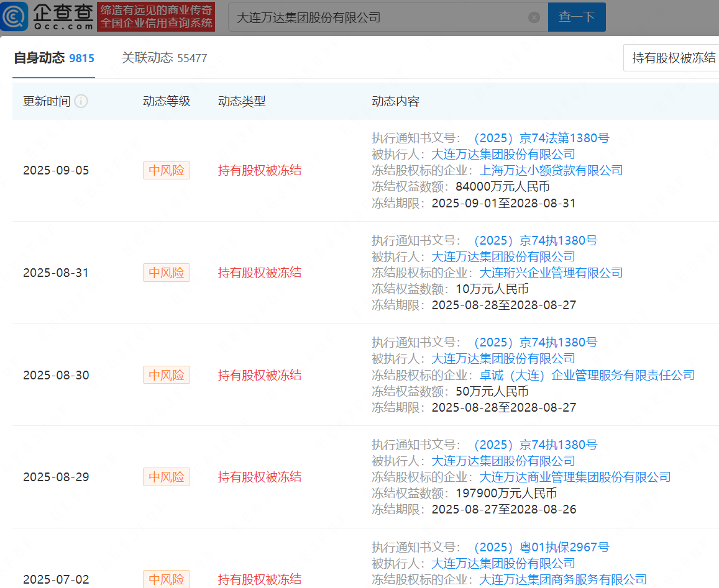
Task: Open 被执行人 link in the 2025-08-29 row
Action: pyautogui.click(x=503, y=461)
